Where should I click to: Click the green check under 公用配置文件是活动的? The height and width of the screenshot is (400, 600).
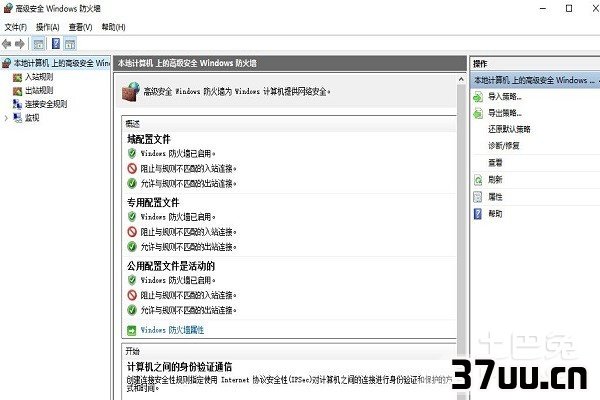132,310
